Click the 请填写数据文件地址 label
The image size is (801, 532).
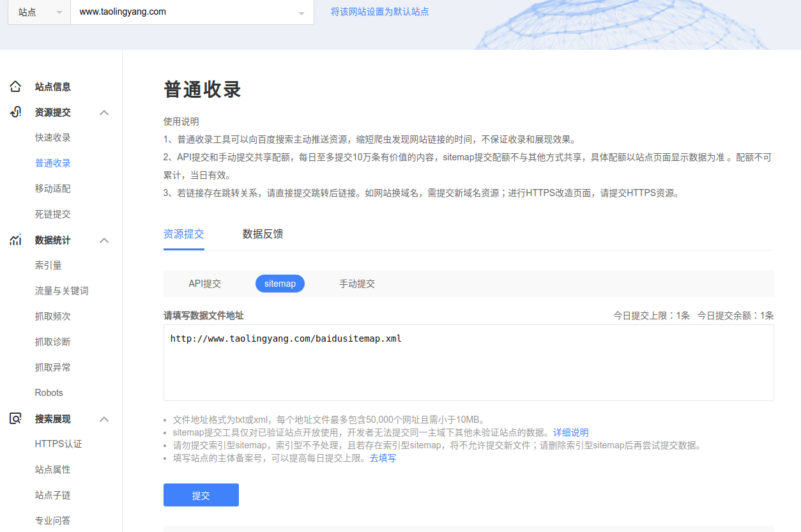point(204,315)
